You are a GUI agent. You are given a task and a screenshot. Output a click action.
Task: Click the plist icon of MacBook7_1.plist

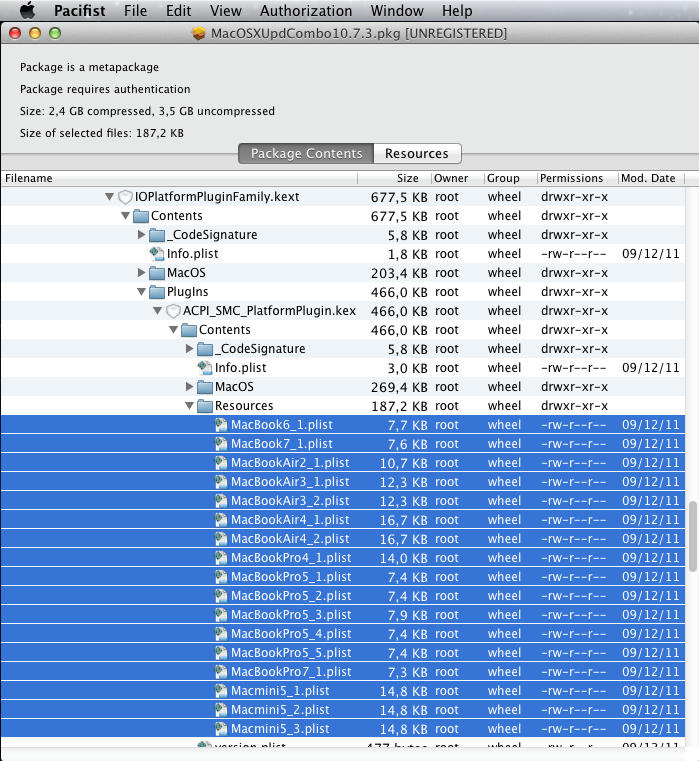click(x=221, y=444)
